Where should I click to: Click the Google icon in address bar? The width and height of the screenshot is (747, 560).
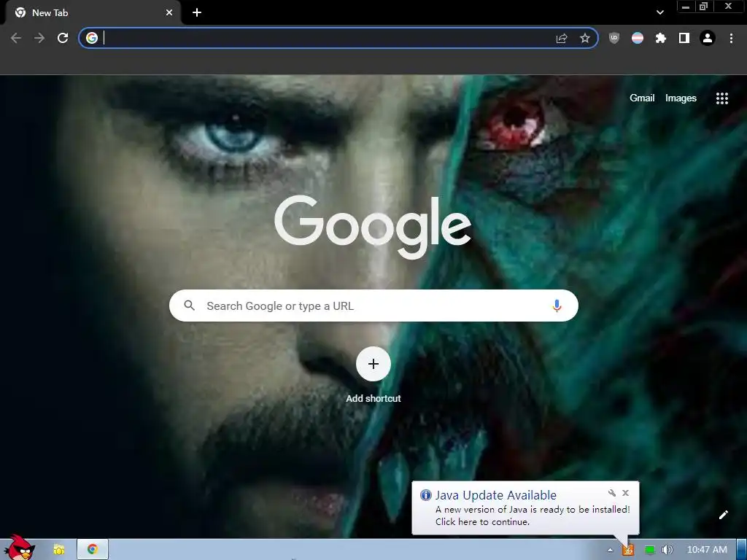[x=92, y=38]
